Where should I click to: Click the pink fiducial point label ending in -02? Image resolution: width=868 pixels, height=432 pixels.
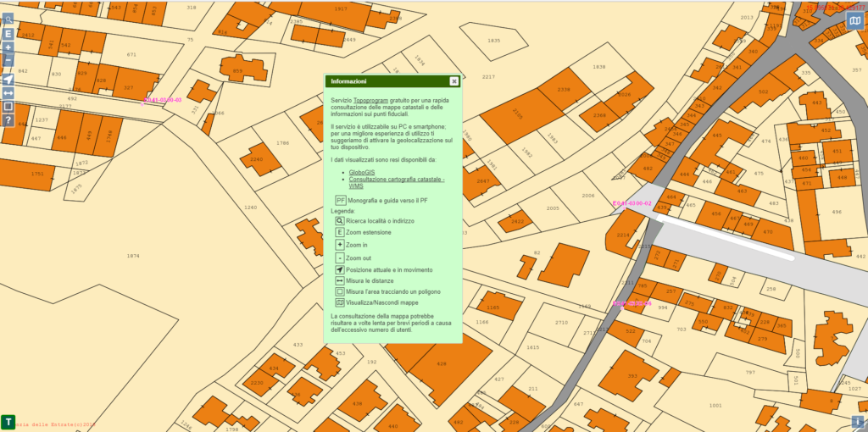pos(632,203)
